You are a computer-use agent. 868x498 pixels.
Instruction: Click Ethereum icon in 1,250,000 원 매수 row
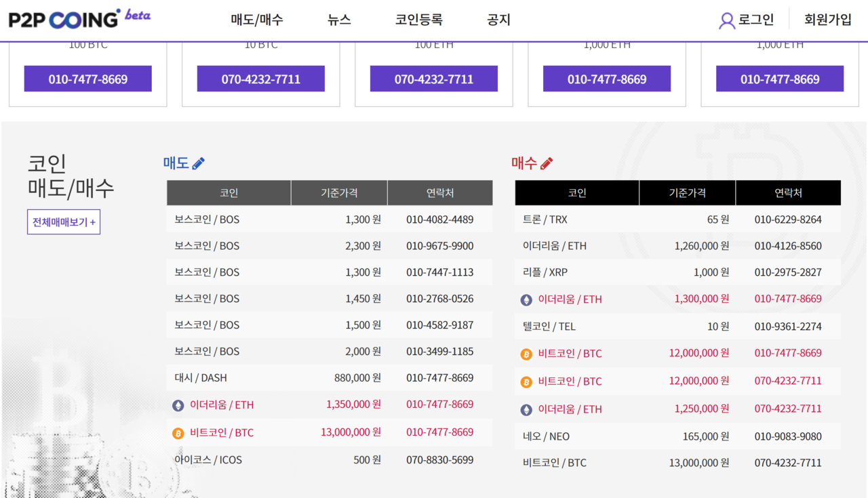[526, 410]
